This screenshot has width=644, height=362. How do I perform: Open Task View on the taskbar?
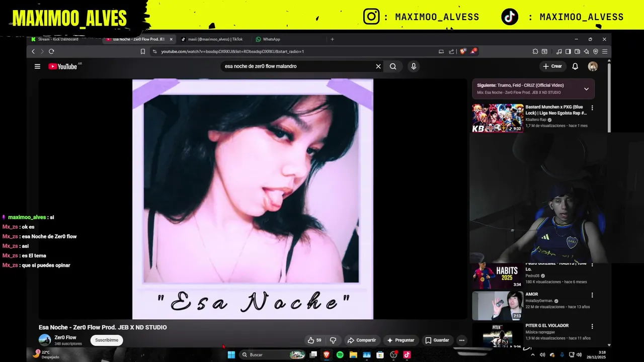tap(313, 355)
